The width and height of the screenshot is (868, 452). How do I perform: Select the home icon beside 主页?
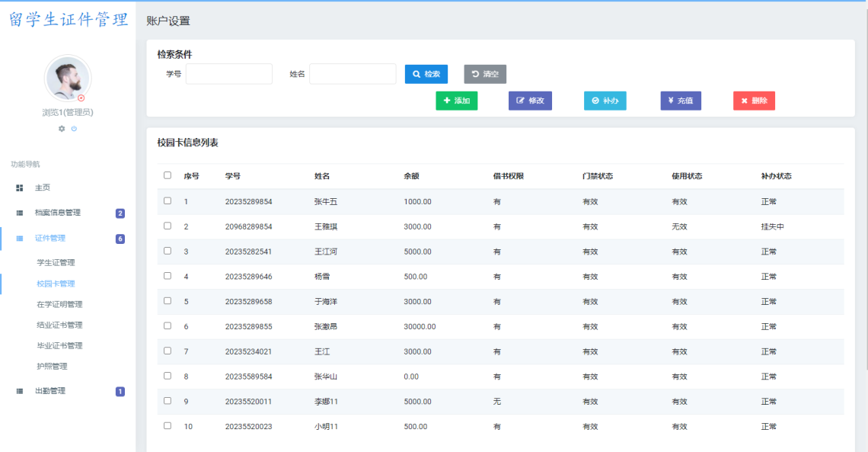coord(18,188)
